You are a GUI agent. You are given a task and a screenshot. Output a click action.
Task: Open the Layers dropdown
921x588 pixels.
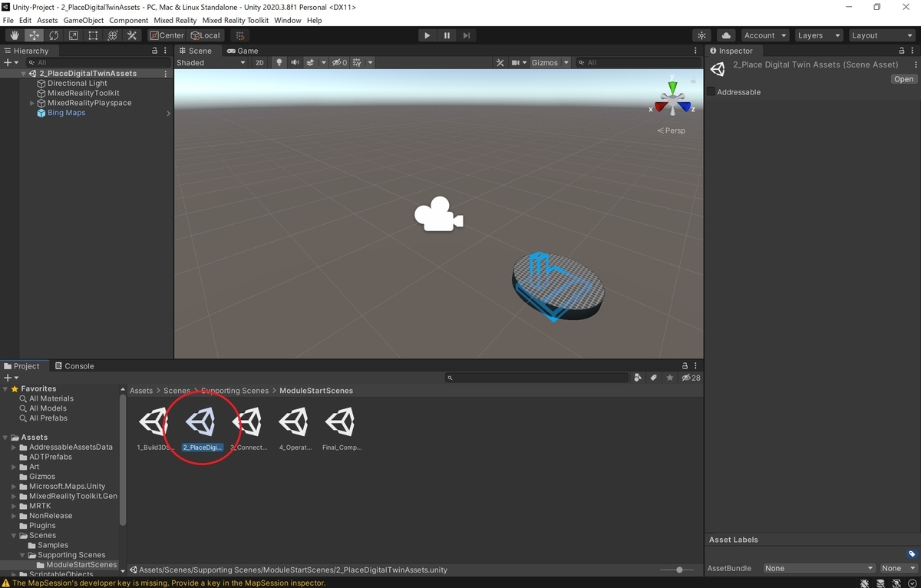[x=818, y=35]
